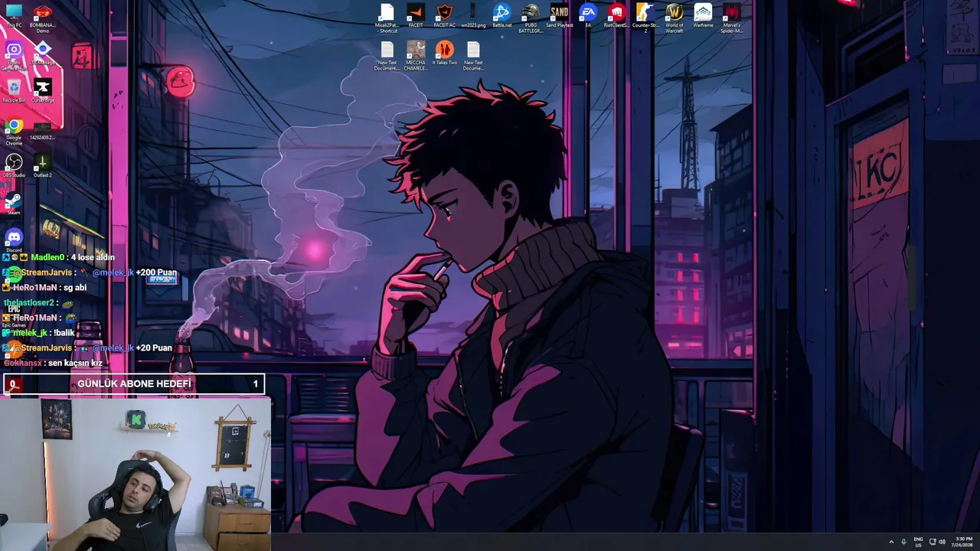Open the Battle.net launcher shortcut
Screen dimensions: 980x551
[502, 16]
